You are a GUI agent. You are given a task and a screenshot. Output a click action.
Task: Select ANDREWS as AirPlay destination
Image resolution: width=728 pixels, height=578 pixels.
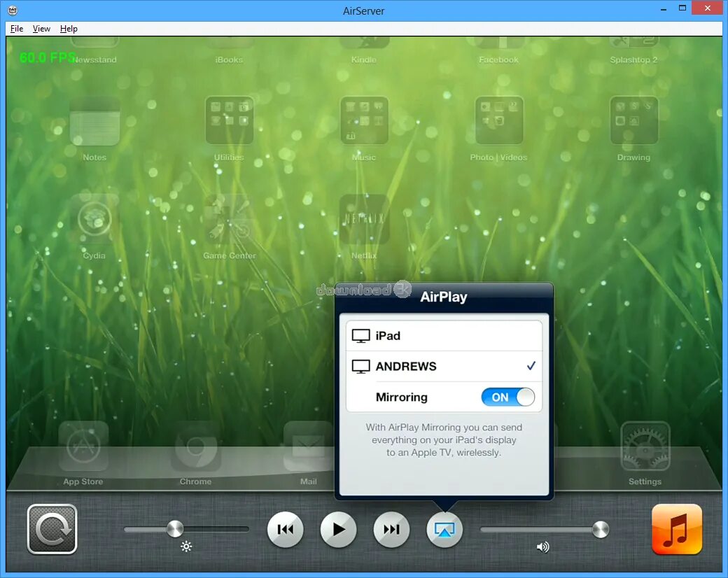click(444, 366)
